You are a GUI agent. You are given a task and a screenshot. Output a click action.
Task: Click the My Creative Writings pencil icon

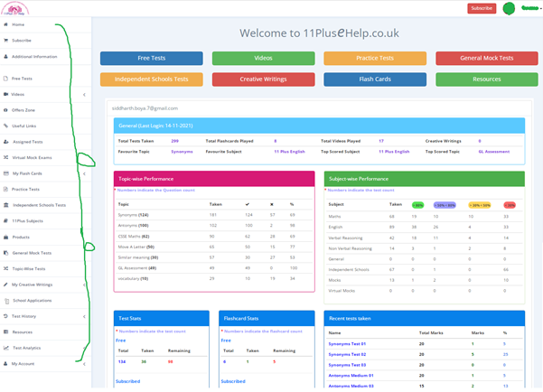[5, 285]
